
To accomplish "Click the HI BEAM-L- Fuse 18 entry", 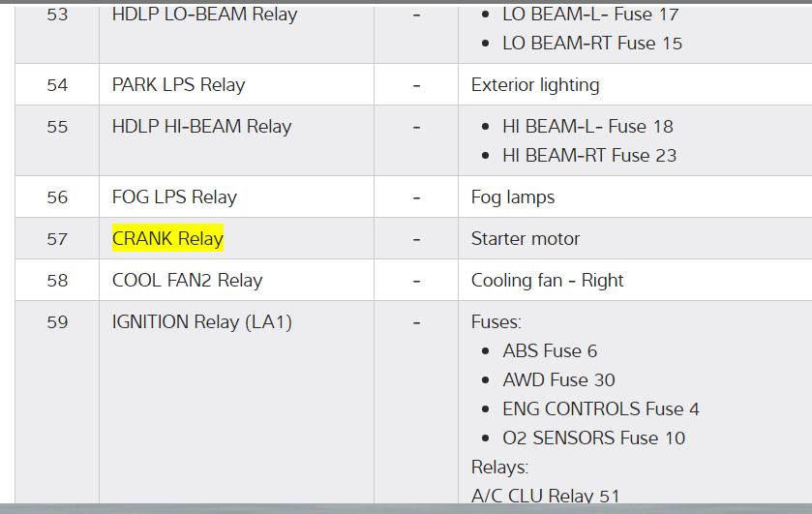I will (x=587, y=127).
